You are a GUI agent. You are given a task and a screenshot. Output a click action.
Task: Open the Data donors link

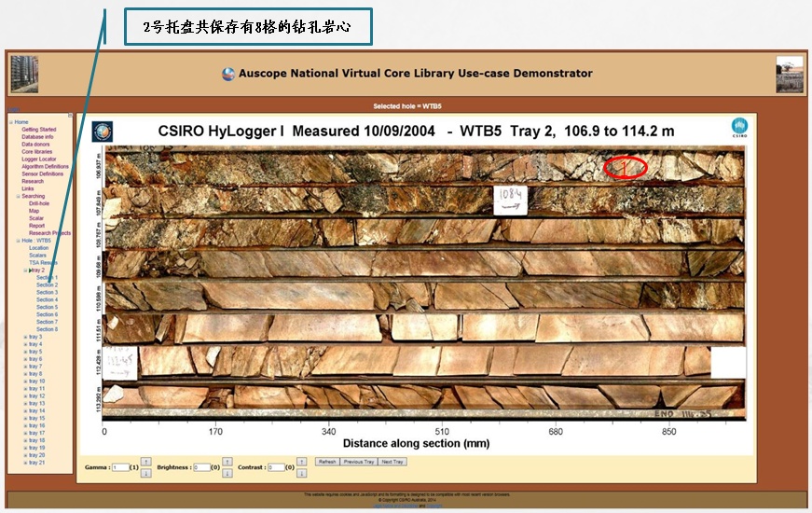tap(35, 145)
